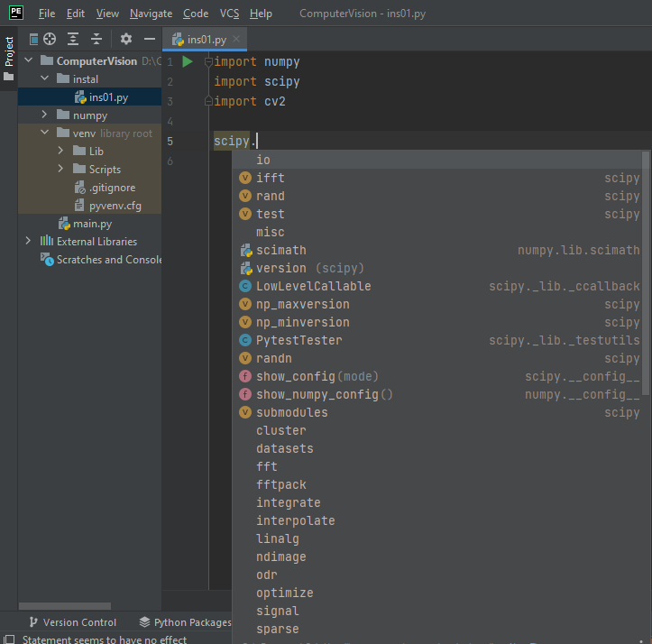Choose 'ifft' completion suggestion

[x=436, y=178]
